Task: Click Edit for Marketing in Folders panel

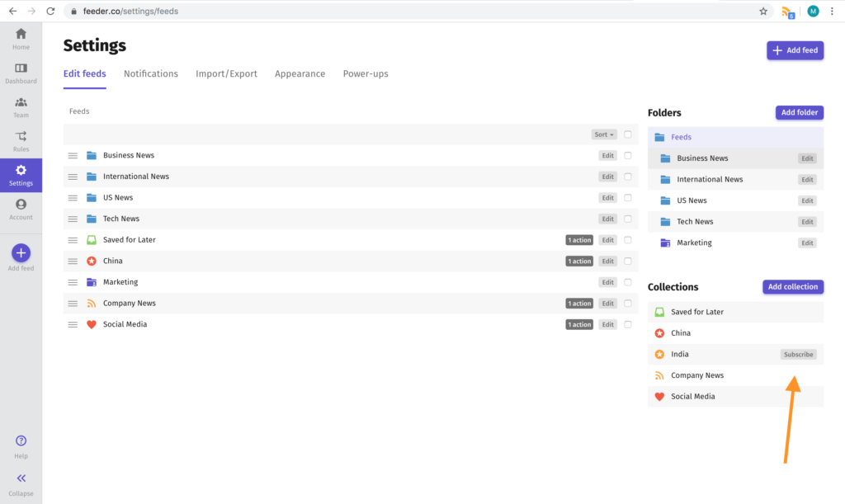Action: [x=807, y=243]
